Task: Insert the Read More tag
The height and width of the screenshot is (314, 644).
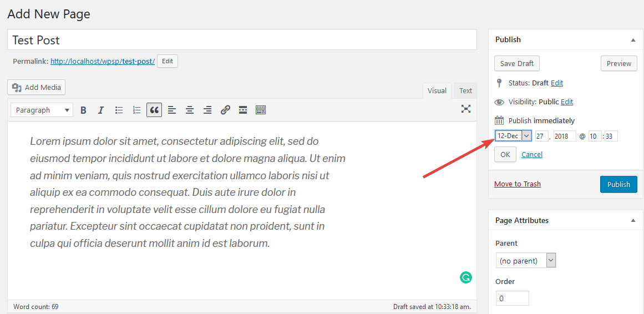Action: click(x=243, y=110)
